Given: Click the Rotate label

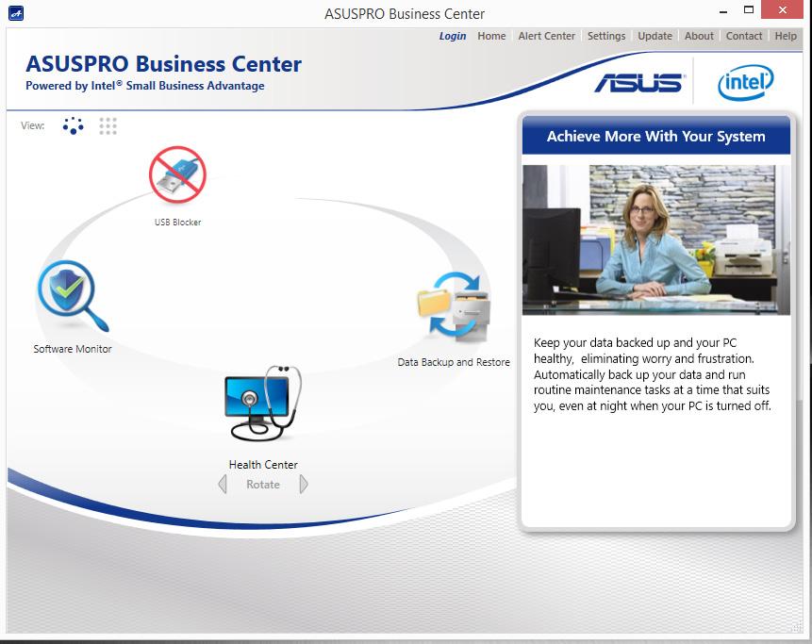Looking at the screenshot, I should click(263, 485).
